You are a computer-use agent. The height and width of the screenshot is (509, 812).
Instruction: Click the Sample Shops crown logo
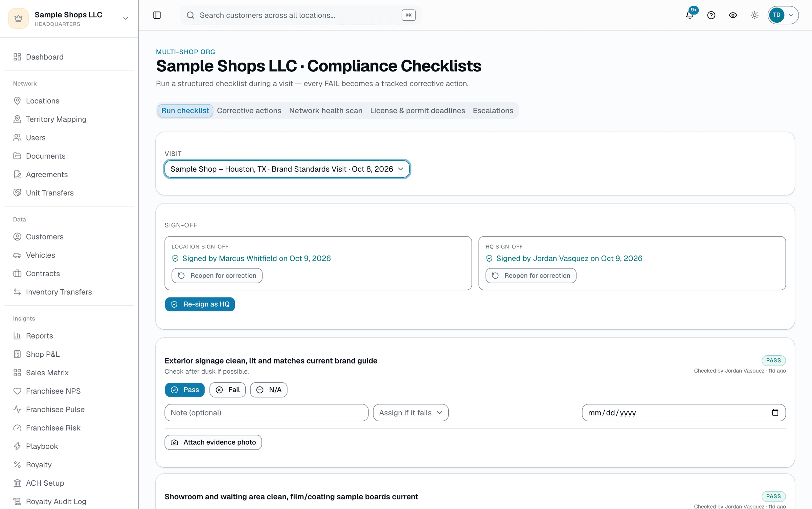(x=18, y=18)
